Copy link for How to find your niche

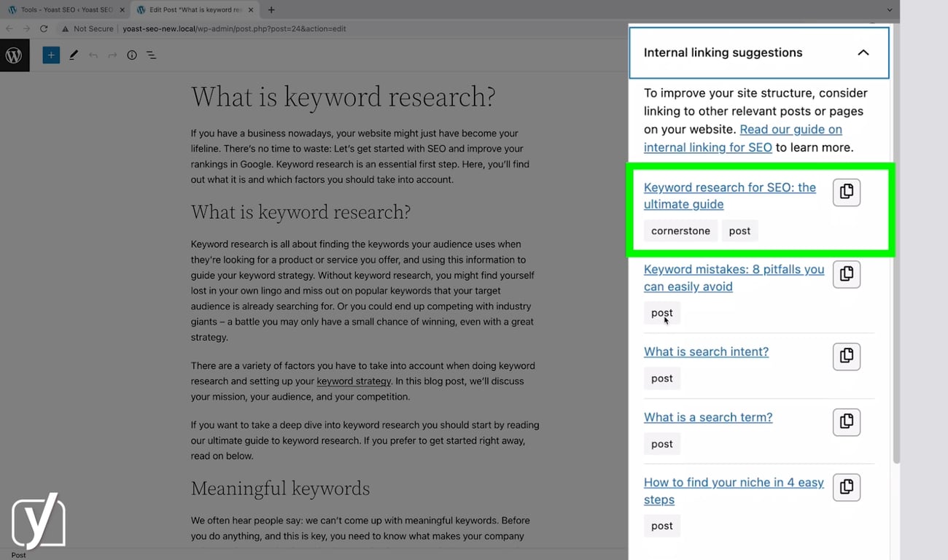(x=846, y=487)
